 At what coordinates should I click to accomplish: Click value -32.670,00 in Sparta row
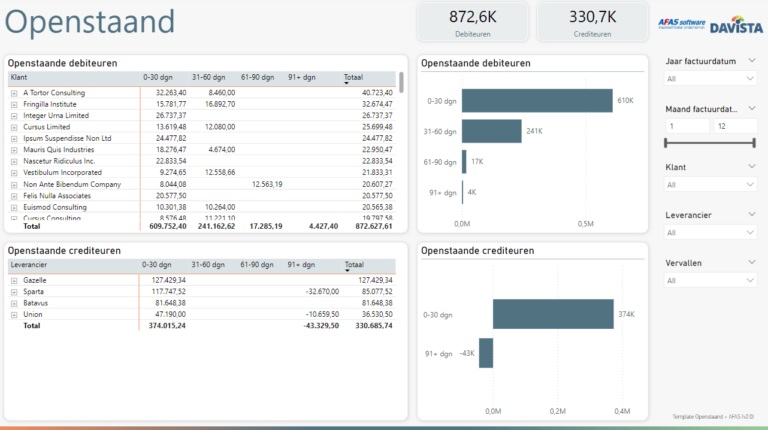322,292
